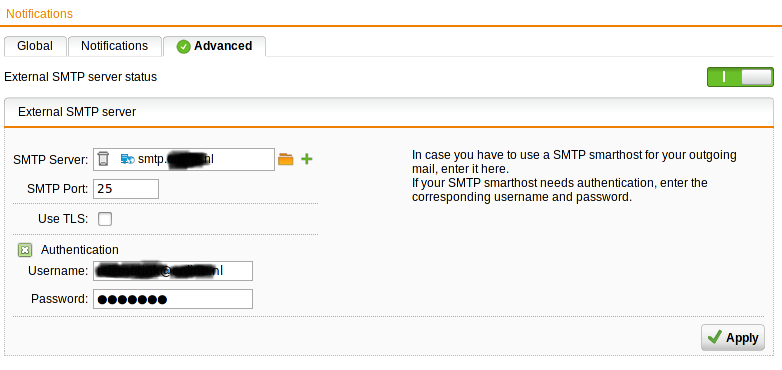Add a new SMTP server with the plus icon
This screenshot has height=370, width=782.
click(x=307, y=160)
